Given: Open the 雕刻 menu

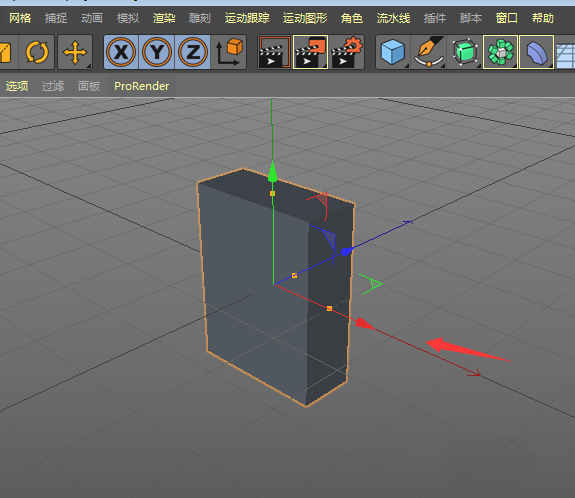Looking at the screenshot, I should (200, 18).
